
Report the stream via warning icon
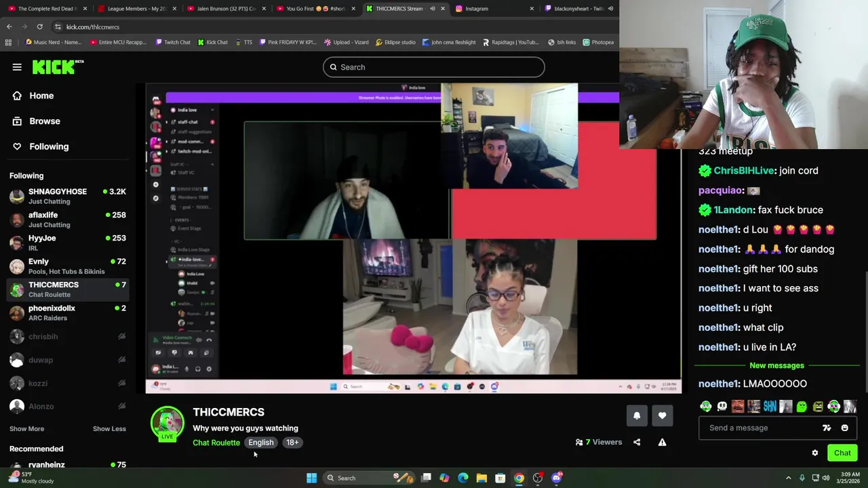[662, 442]
